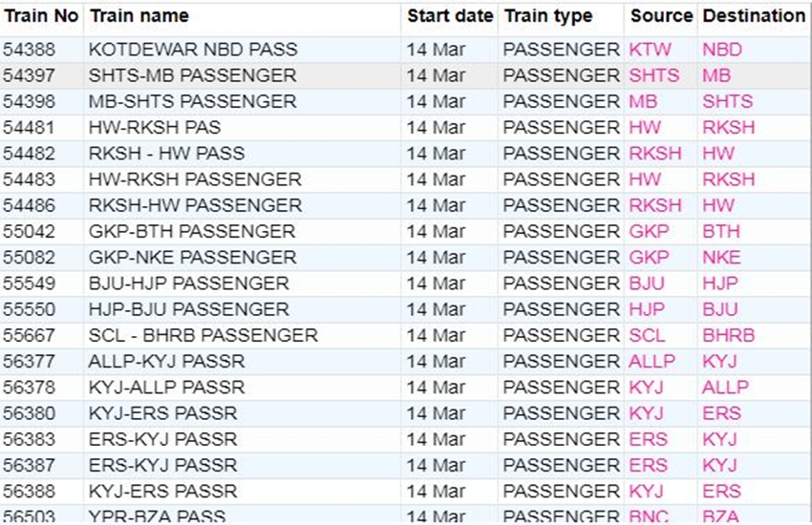
Task: Click the Start date column header
Action: (450, 16)
